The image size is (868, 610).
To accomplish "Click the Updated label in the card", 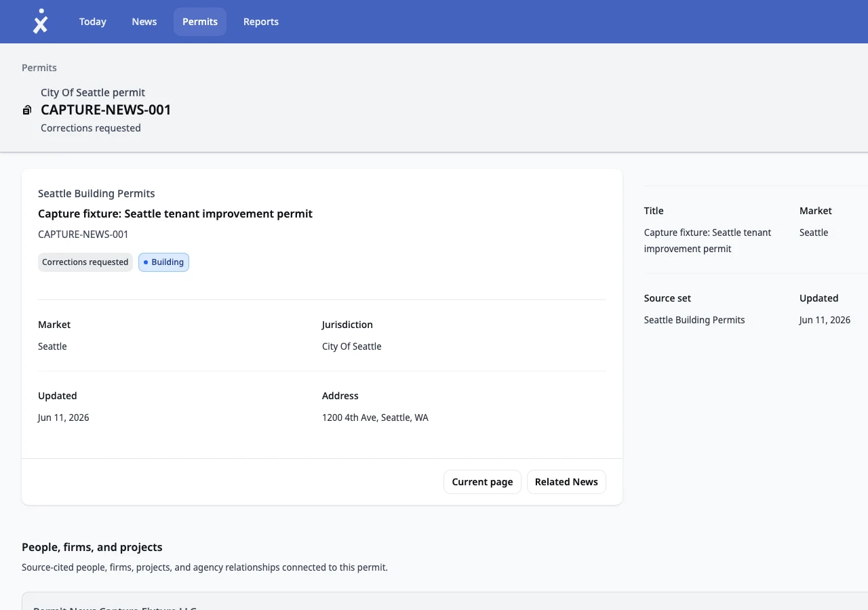I will [58, 396].
